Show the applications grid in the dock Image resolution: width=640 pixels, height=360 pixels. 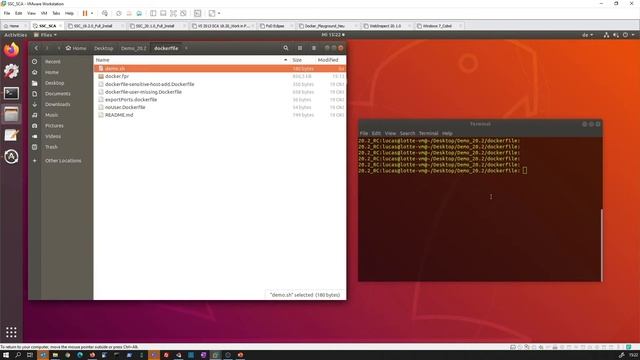click(11, 332)
